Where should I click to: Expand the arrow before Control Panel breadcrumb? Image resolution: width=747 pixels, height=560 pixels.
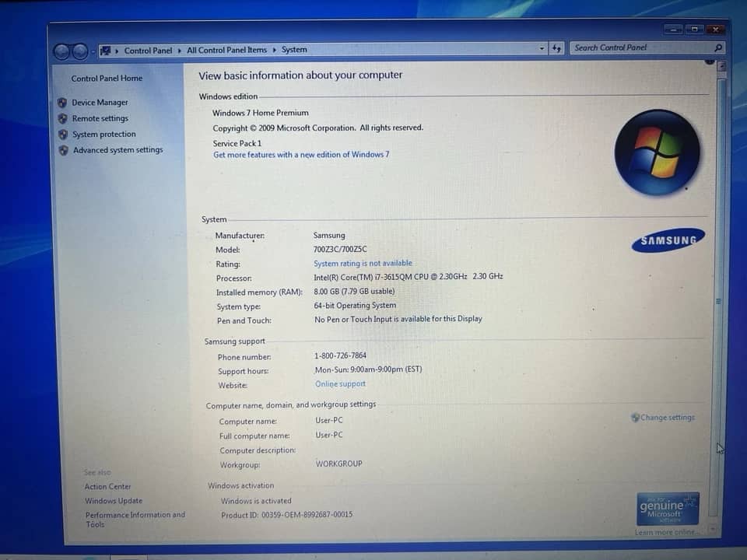(x=117, y=51)
